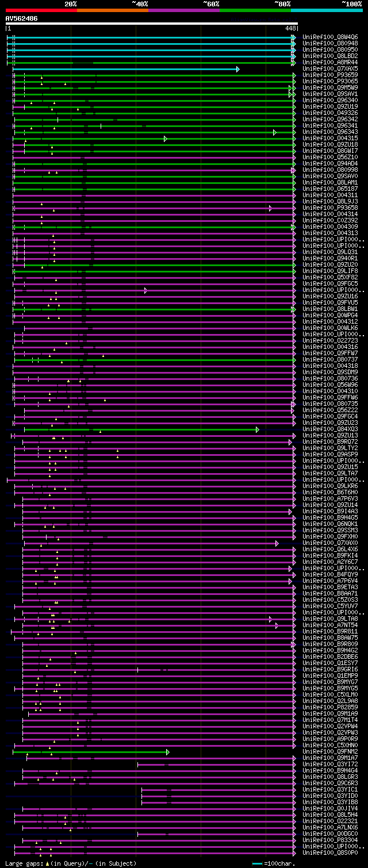Open hit UniRef100_Q8LBD2
The height and width of the screenshot is (868, 368).
pyautogui.click(x=330, y=56)
